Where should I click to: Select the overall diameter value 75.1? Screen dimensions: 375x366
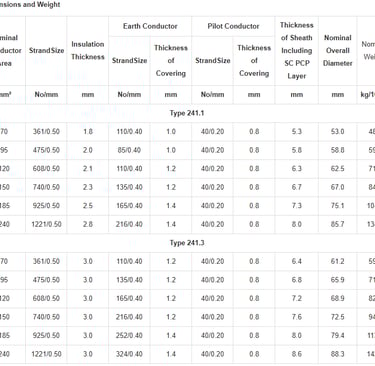(x=337, y=206)
